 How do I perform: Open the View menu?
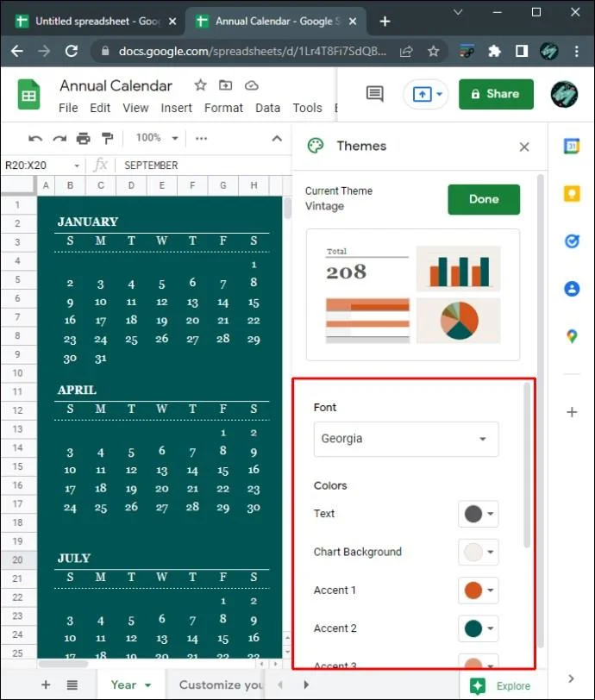pyautogui.click(x=135, y=108)
